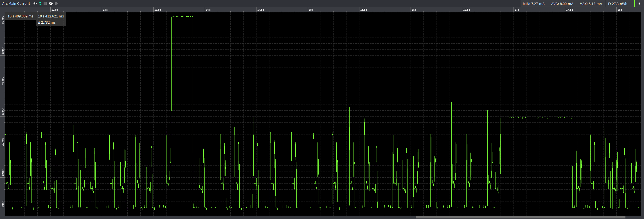644x219 pixels.
Task: Click the 'AVG: 8.00 mA' statistic
Action: pyautogui.click(x=562, y=4)
